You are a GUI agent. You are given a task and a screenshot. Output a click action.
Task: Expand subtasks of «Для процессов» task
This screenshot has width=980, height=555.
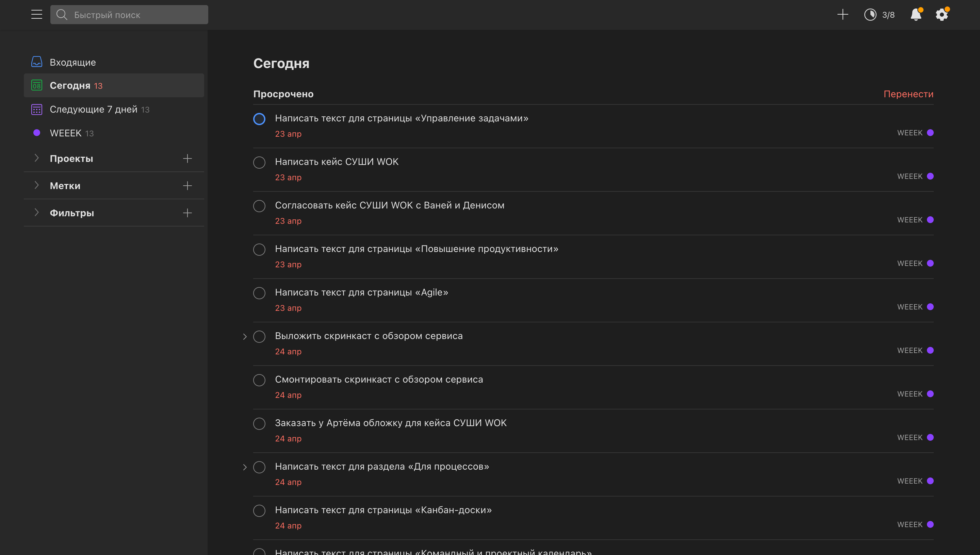point(245,467)
